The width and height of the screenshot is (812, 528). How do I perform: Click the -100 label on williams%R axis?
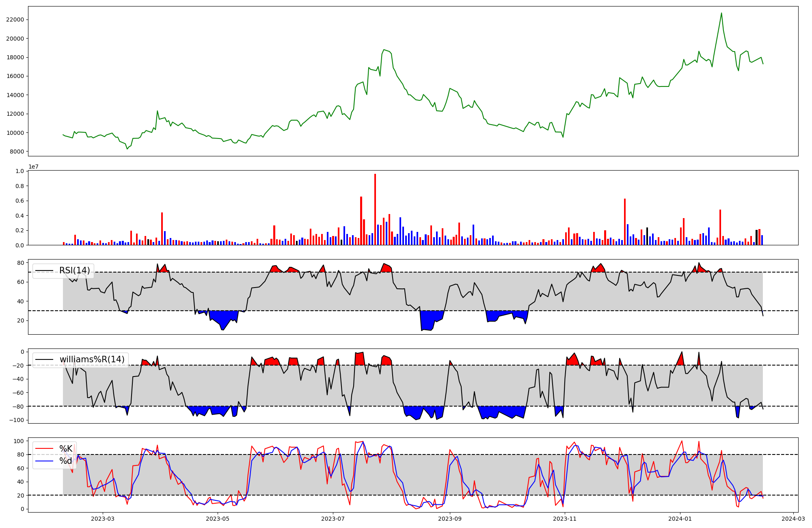click(x=16, y=420)
